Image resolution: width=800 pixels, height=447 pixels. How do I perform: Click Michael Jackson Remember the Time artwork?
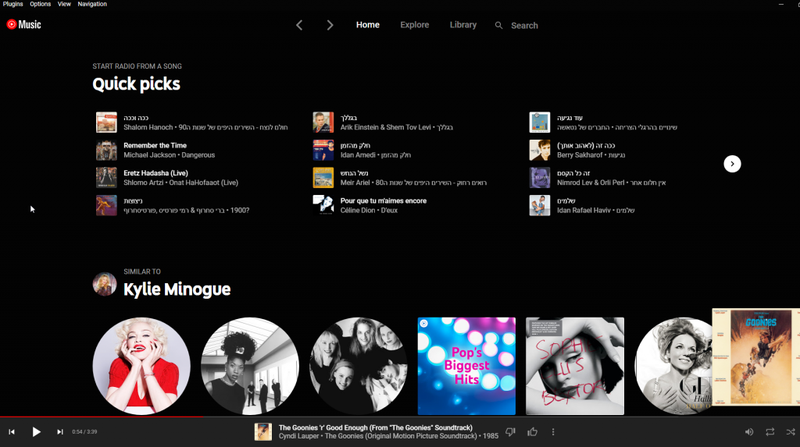click(106, 150)
